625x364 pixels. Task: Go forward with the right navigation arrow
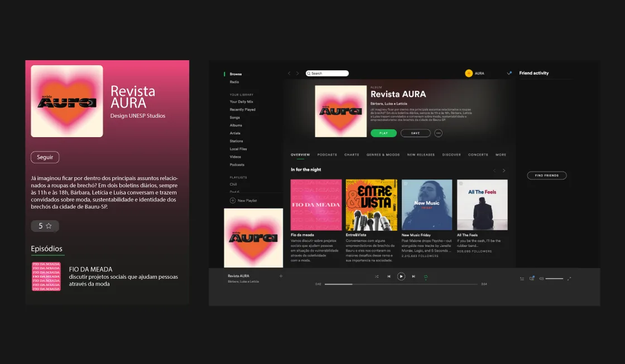(297, 73)
